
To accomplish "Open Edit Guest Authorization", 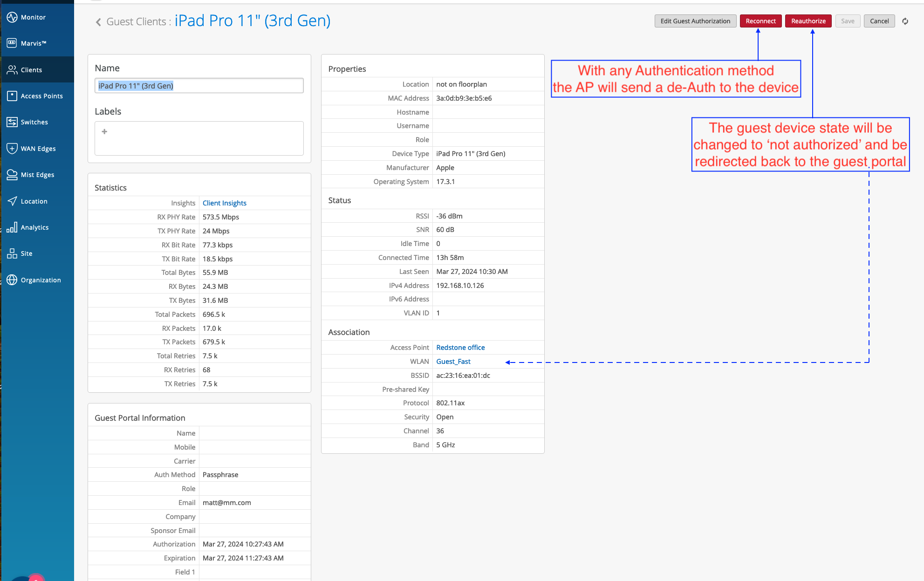I will coord(695,21).
